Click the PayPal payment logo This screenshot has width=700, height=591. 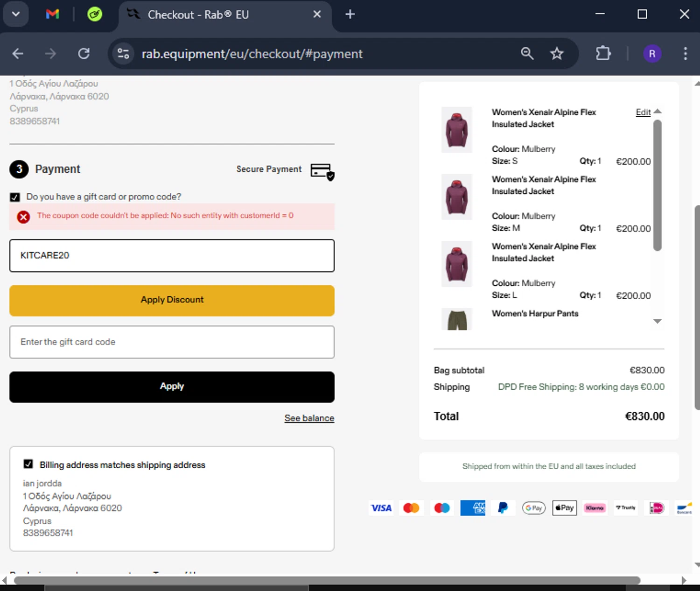click(503, 508)
